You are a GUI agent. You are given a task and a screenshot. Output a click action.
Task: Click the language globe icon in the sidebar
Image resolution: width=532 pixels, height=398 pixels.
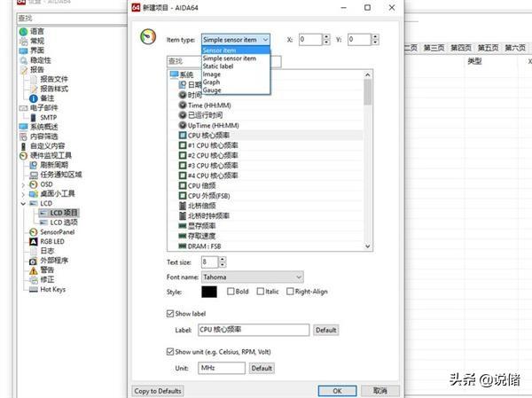point(23,32)
